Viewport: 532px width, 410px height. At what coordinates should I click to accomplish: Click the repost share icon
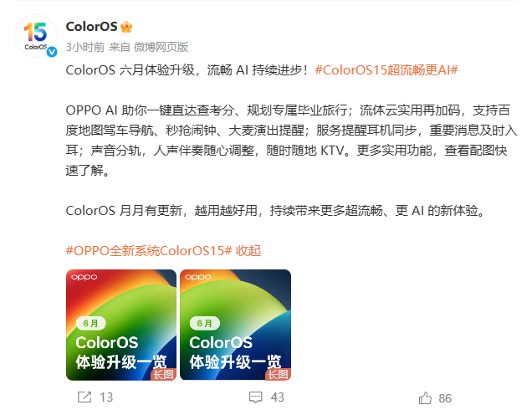pyautogui.click(x=84, y=397)
